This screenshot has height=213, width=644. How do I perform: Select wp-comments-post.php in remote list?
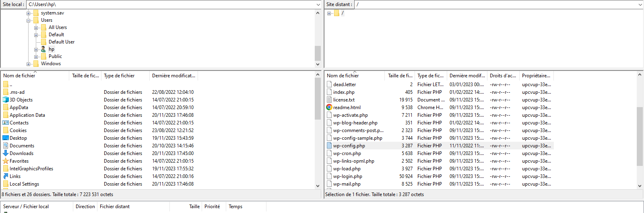[358, 130]
